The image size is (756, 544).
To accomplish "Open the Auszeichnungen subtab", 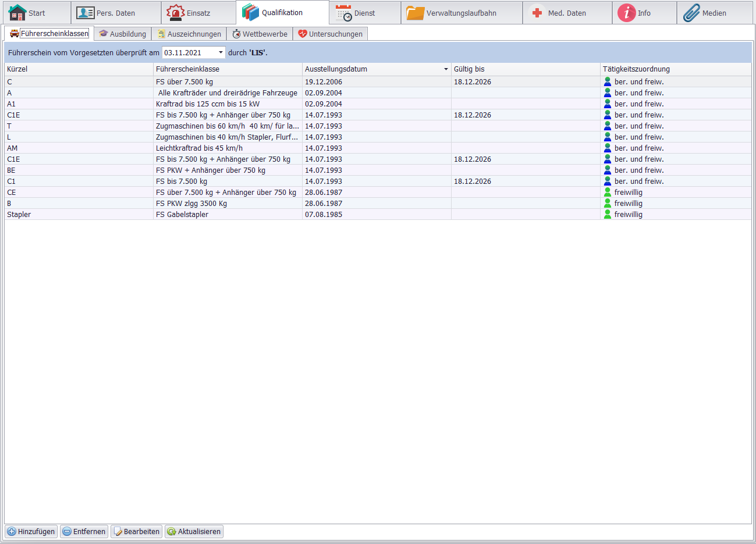I will 189,34.
